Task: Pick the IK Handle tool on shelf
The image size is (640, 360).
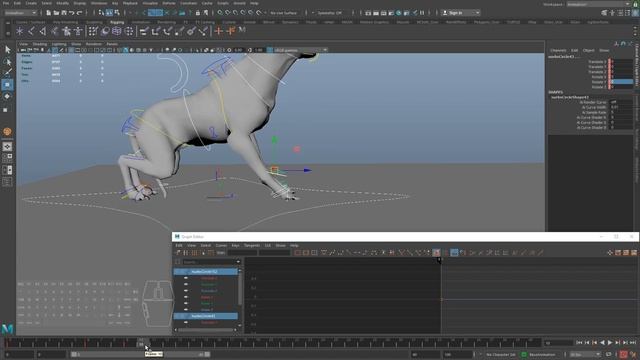Action: [x=43, y=31]
